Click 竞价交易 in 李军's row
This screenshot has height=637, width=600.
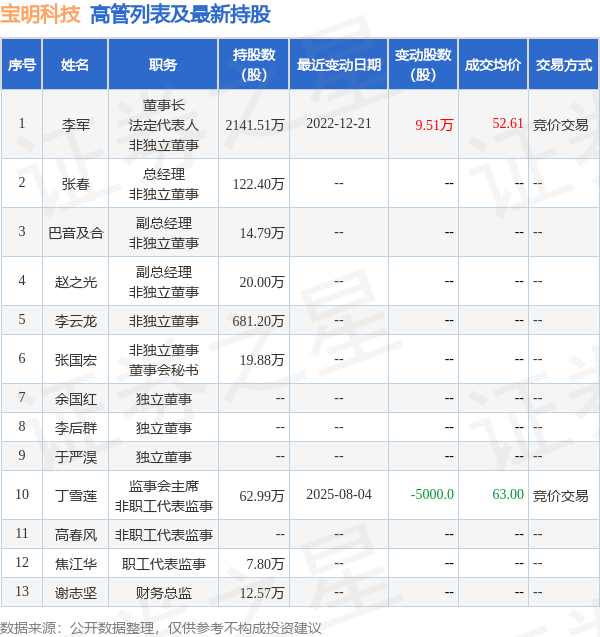pyautogui.click(x=560, y=125)
